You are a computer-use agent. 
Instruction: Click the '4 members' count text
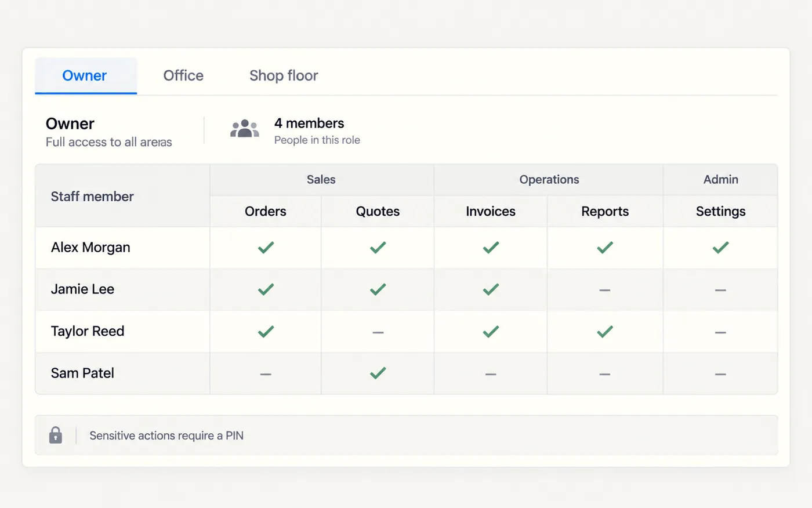[309, 123]
